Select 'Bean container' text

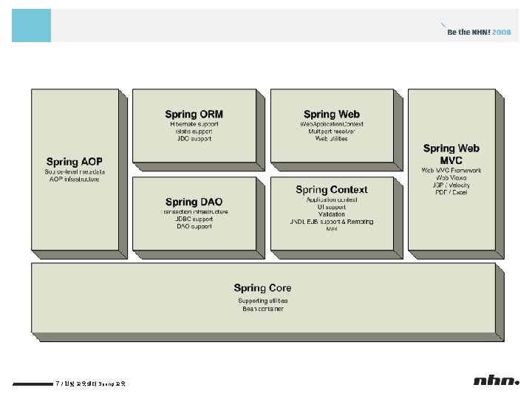click(x=263, y=309)
